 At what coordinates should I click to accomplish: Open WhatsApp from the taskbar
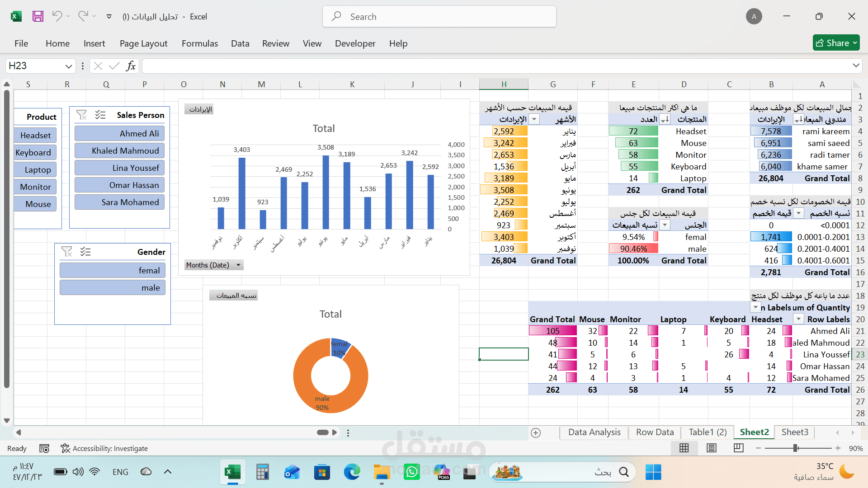pos(412,472)
